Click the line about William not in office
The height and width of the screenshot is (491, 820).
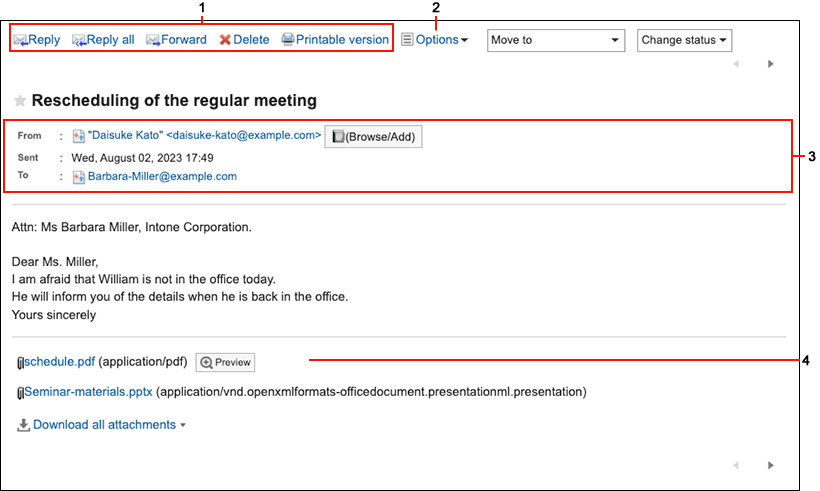(x=144, y=279)
